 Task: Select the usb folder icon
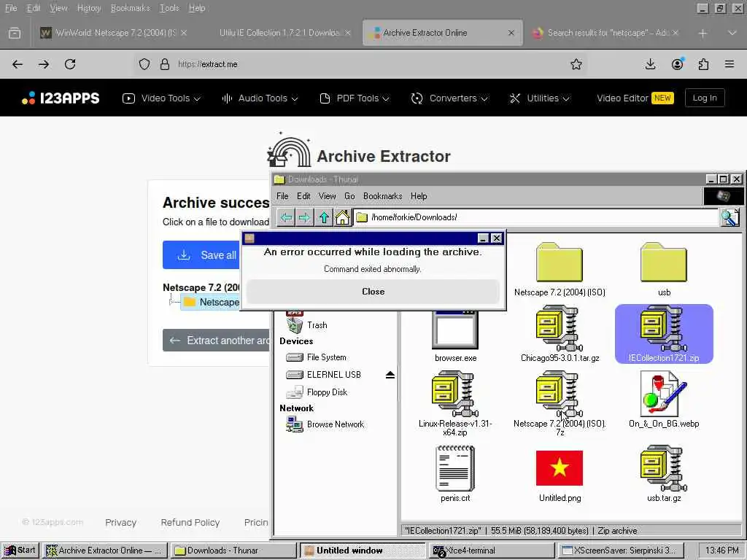point(664,269)
